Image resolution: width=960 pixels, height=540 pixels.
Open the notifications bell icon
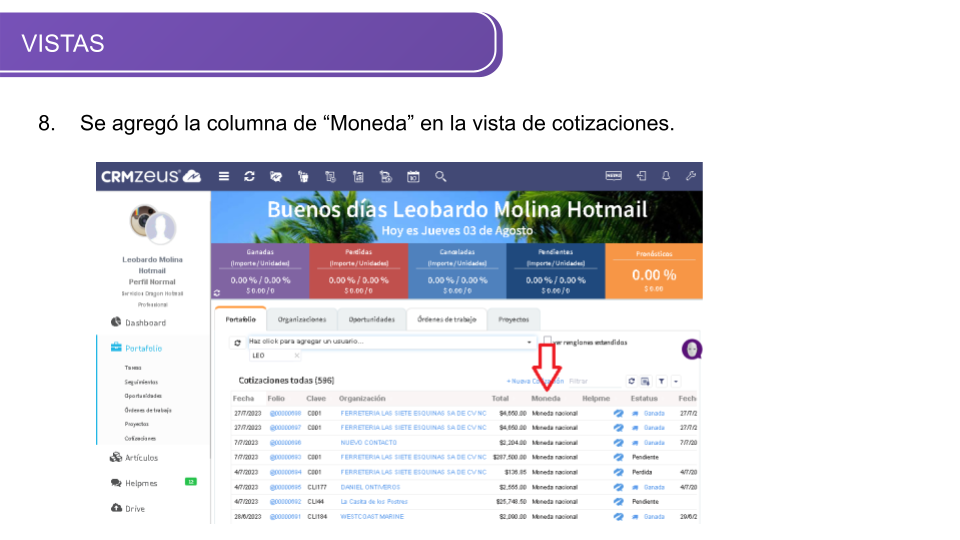pyautogui.click(x=666, y=176)
